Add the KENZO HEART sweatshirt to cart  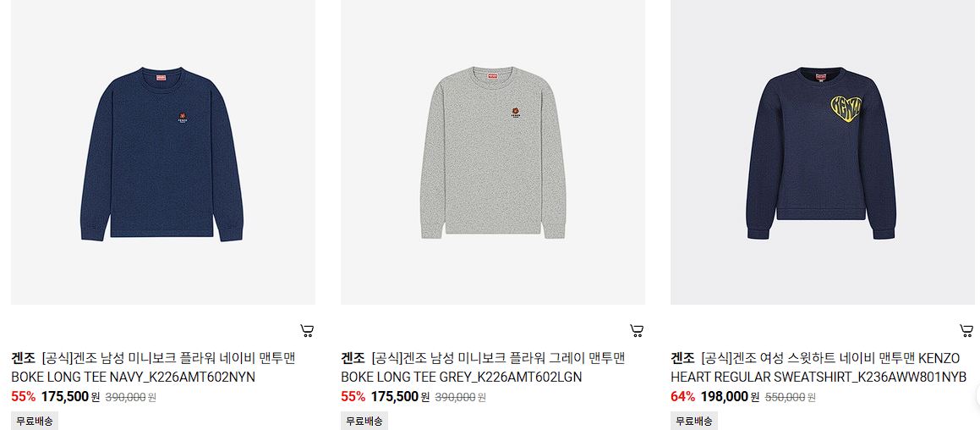pyautogui.click(x=966, y=330)
